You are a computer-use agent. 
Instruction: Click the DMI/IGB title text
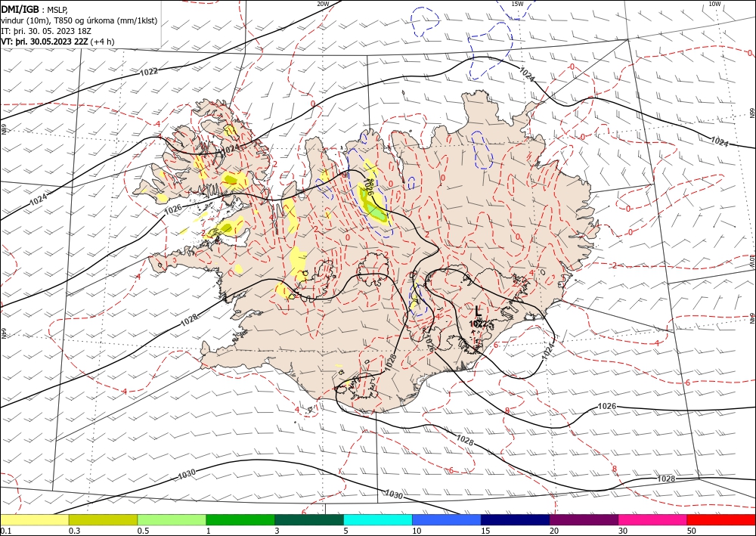(20, 10)
